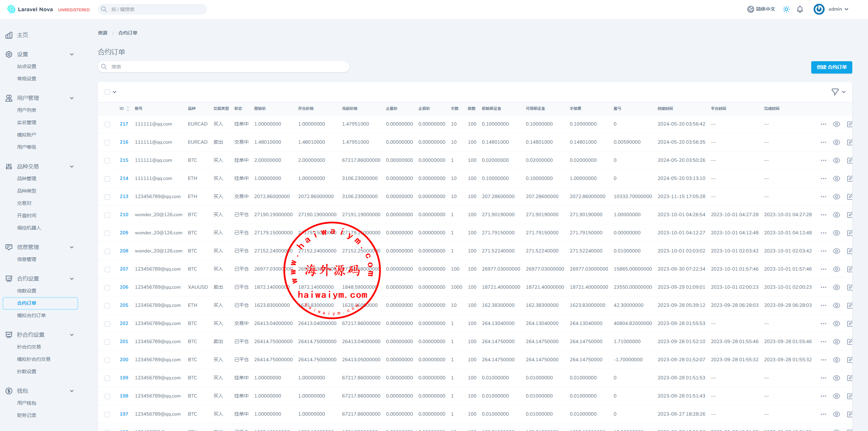Select the checkbox for order 213

[x=107, y=197]
